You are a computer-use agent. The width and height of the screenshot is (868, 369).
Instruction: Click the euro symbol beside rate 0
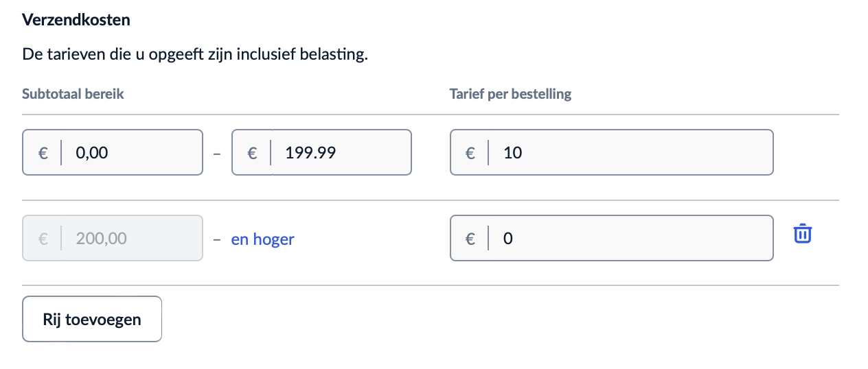(470, 239)
